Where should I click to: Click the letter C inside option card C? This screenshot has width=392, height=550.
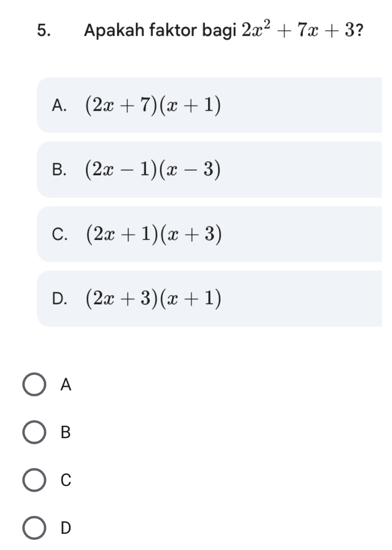coord(58,234)
